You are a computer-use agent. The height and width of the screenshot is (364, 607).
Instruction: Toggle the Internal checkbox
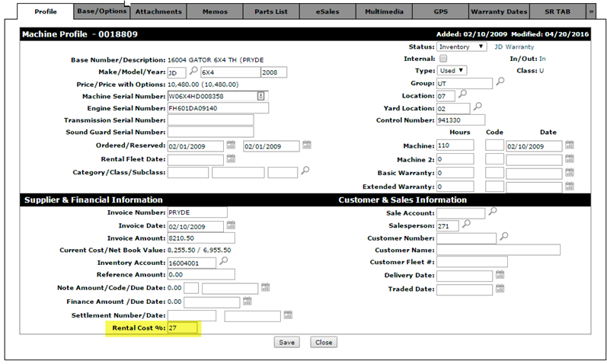[x=443, y=59]
